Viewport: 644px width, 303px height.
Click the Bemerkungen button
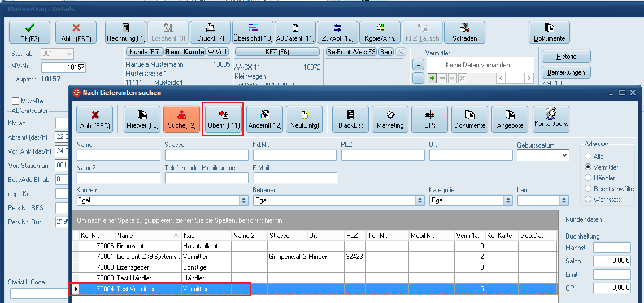(x=566, y=72)
